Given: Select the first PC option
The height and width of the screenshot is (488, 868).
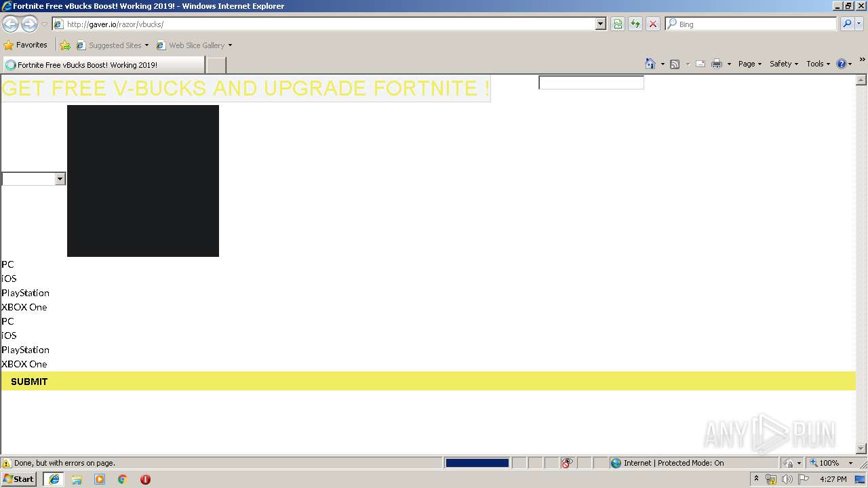Looking at the screenshot, I should point(7,264).
